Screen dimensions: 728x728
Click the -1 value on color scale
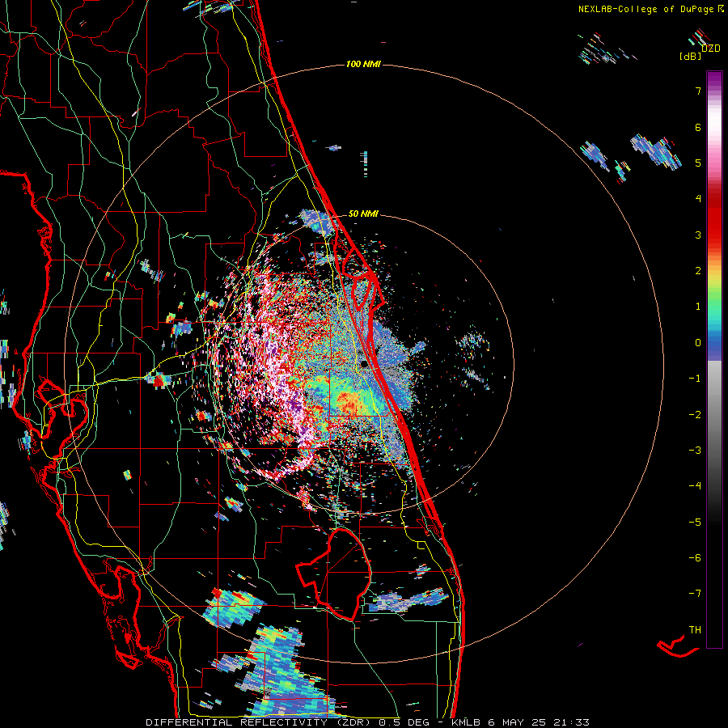(x=695, y=379)
